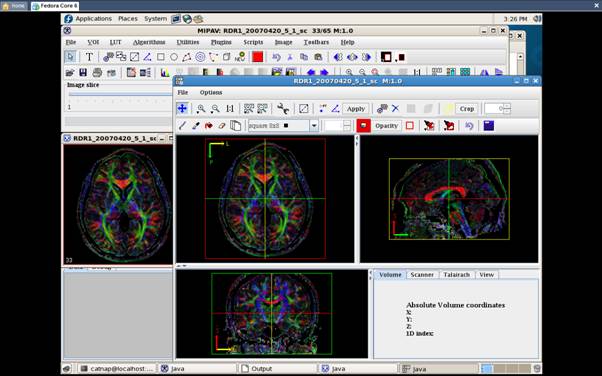Open the Algorithms menu

click(149, 42)
